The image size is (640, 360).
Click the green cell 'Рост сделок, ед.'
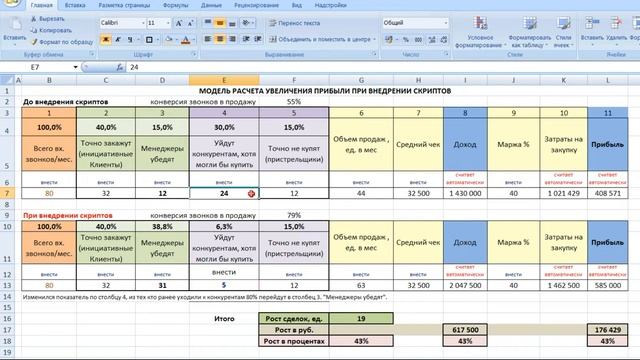click(x=294, y=319)
